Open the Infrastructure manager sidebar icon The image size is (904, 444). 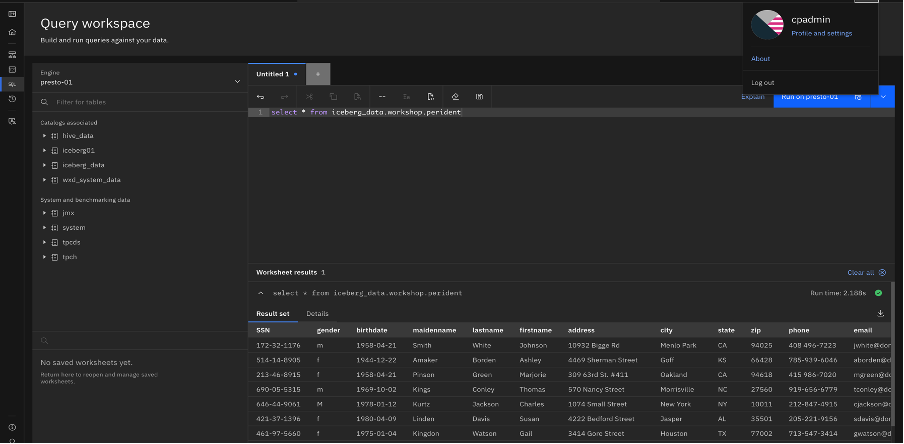(x=12, y=55)
